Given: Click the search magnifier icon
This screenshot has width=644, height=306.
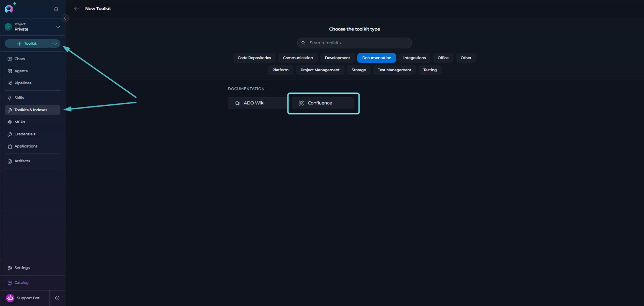Looking at the screenshot, I should pos(303,43).
